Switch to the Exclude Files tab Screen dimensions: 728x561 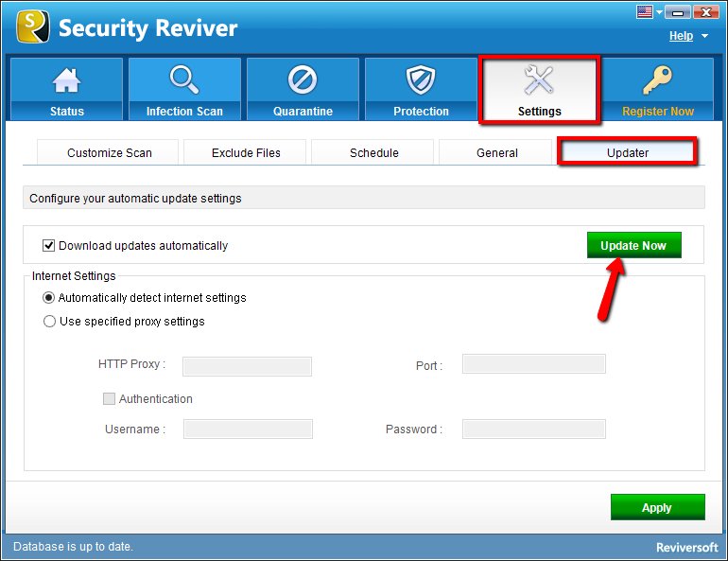click(x=245, y=152)
